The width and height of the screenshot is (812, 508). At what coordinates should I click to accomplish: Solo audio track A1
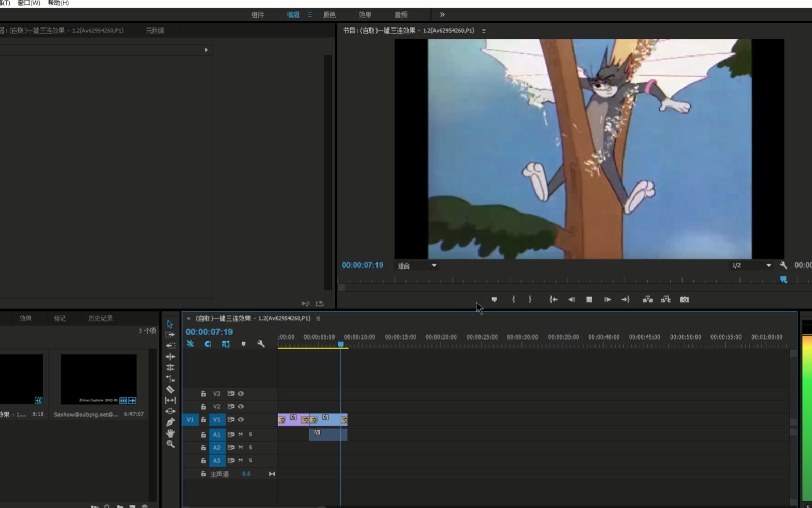[250, 434]
